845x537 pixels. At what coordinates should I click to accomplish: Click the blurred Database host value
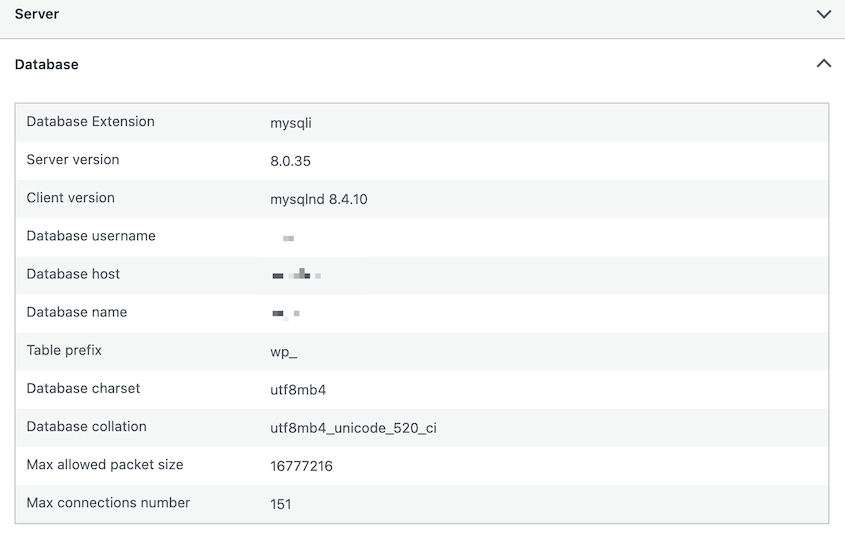click(x=296, y=274)
